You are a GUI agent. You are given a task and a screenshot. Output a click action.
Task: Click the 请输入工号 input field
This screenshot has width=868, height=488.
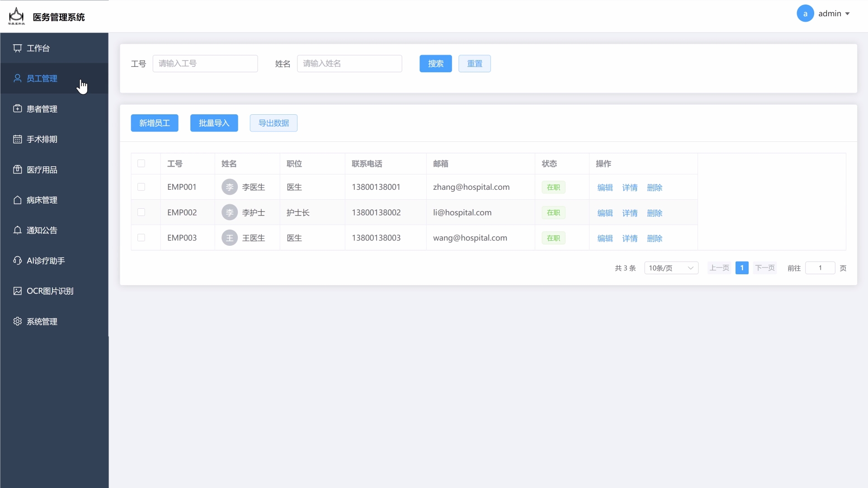pos(205,64)
